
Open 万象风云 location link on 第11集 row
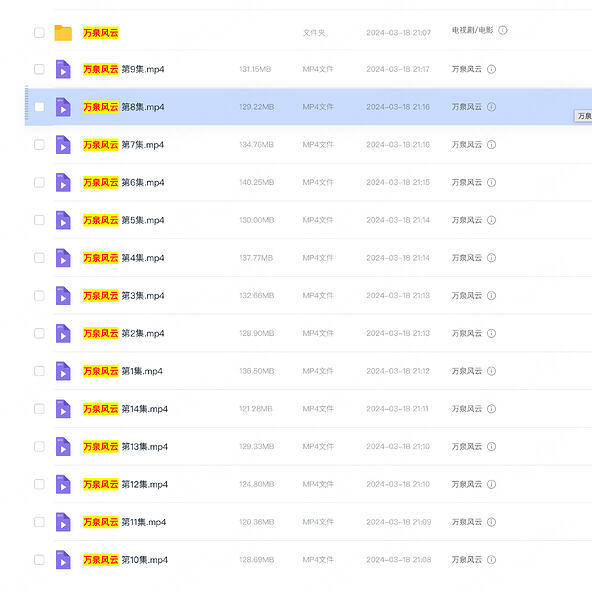(x=466, y=522)
